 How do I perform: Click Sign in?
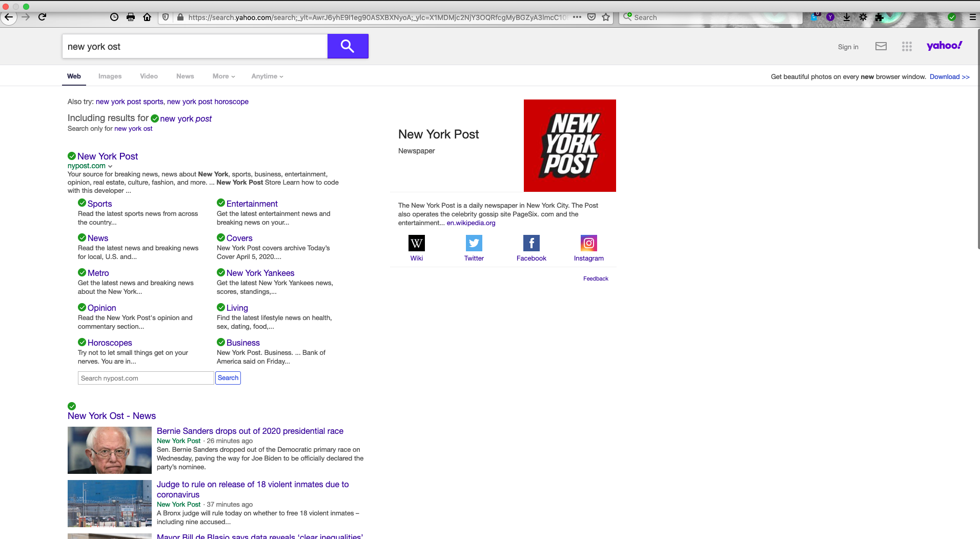point(848,47)
